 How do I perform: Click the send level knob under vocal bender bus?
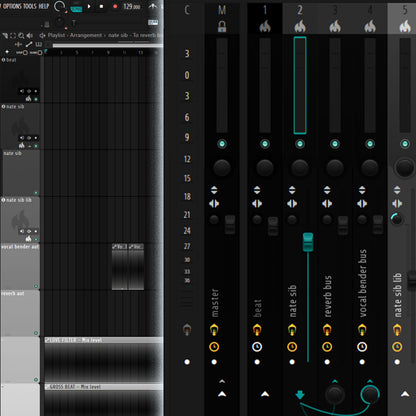pos(370,394)
